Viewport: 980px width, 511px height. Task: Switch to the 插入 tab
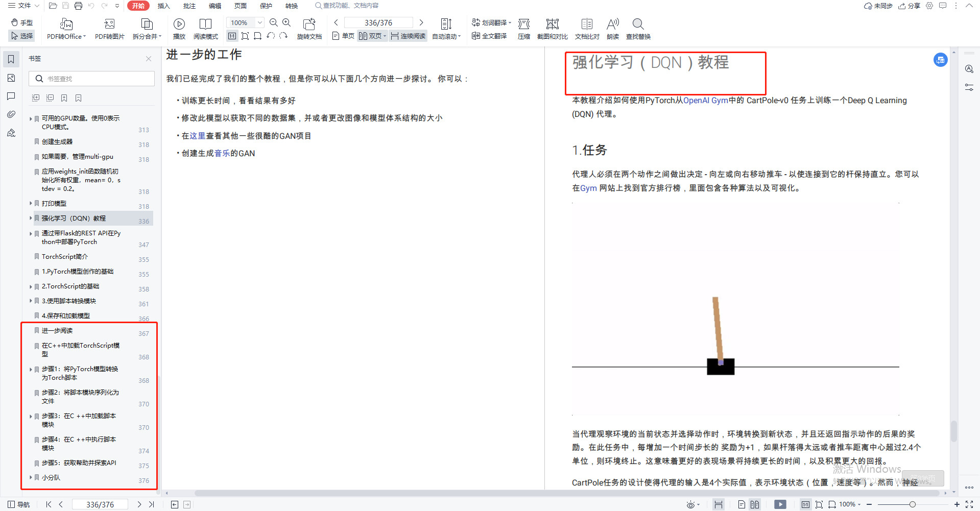pos(163,6)
